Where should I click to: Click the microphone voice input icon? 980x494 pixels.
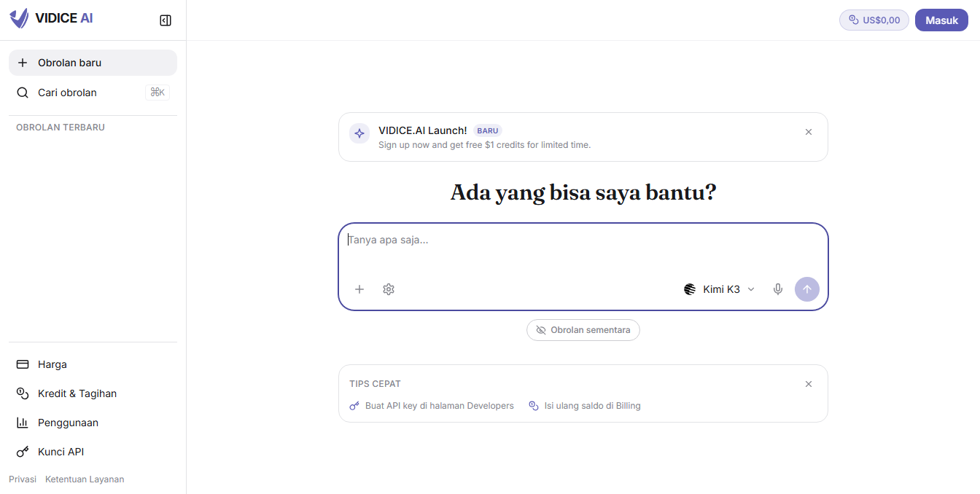778,289
